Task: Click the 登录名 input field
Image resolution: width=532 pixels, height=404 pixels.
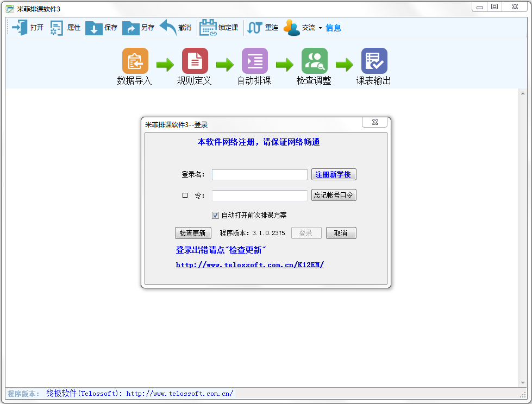Action: point(260,174)
